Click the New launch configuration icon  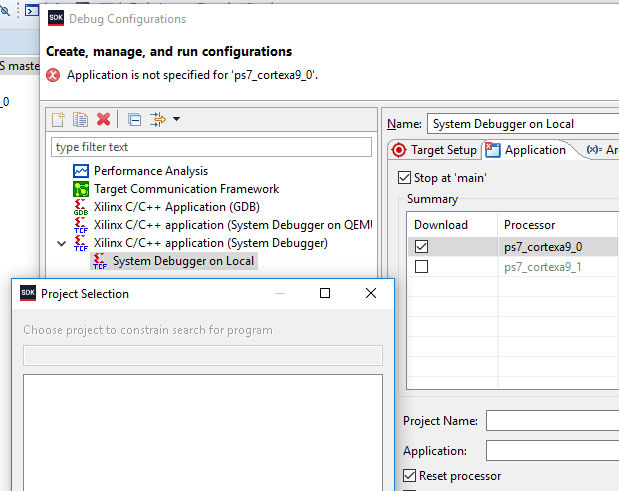[58, 119]
